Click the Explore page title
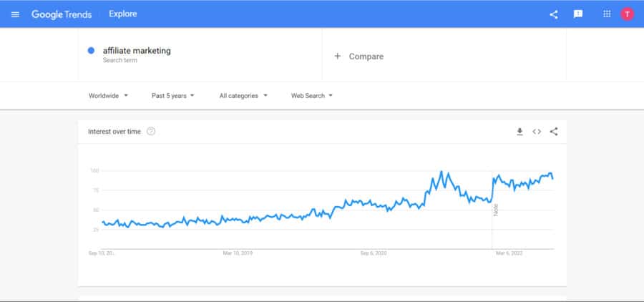This screenshot has width=644, height=302. click(x=123, y=14)
